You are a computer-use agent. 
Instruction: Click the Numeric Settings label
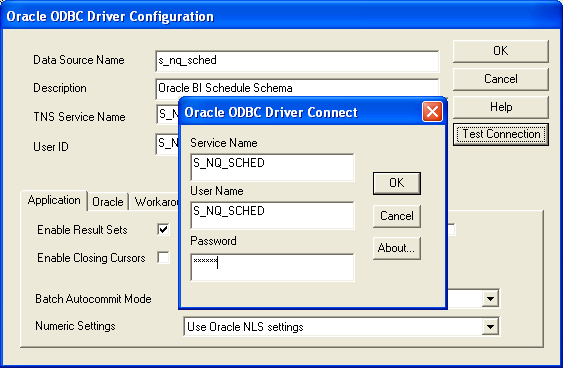pos(75,326)
